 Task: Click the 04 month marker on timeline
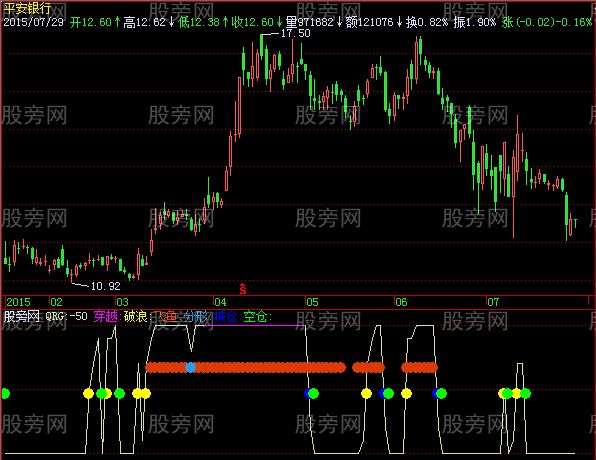(220, 302)
